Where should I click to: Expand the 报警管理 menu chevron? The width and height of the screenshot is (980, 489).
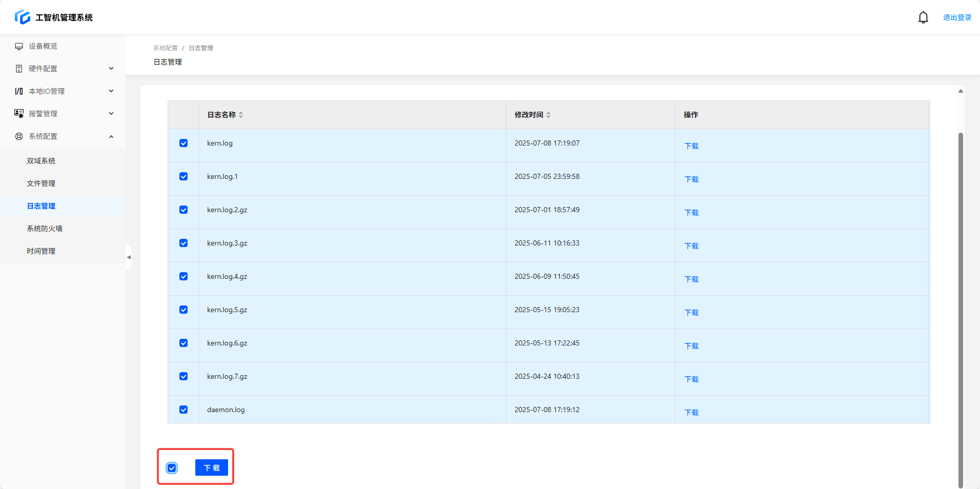coord(111,114)
